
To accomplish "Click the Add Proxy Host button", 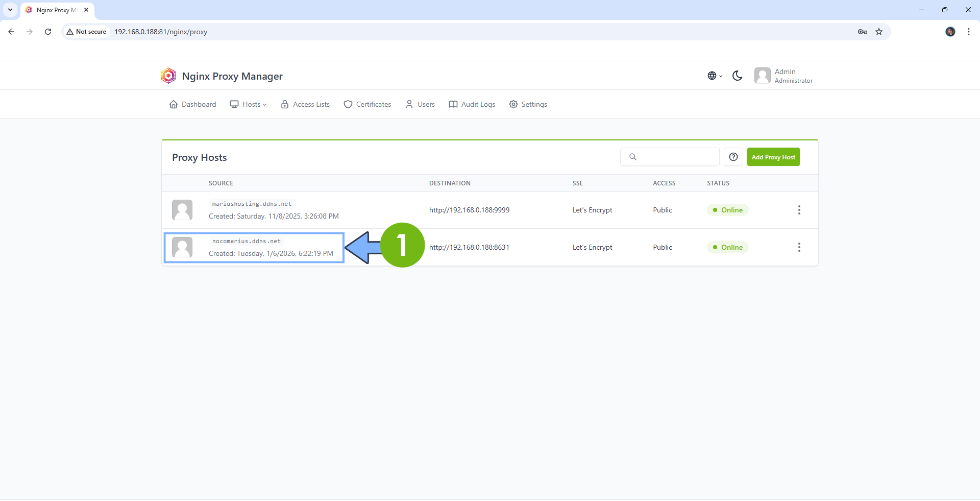I will pos(773,157).
